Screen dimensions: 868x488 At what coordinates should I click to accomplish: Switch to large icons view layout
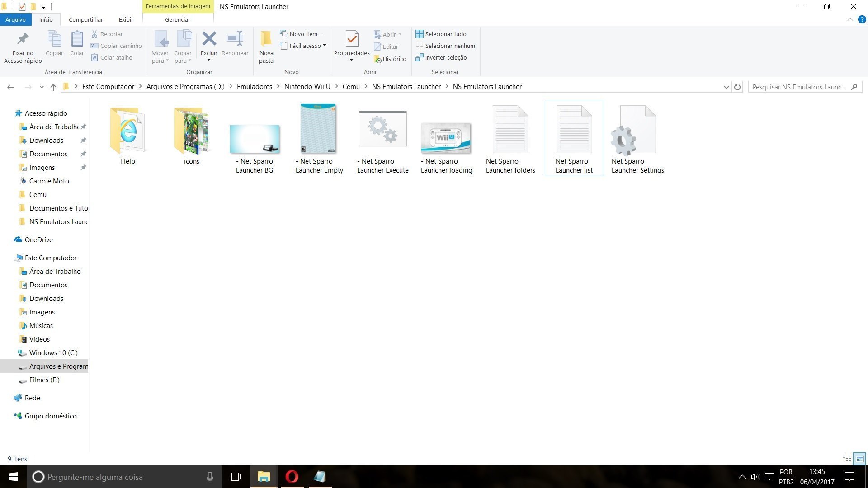[859, 459]
